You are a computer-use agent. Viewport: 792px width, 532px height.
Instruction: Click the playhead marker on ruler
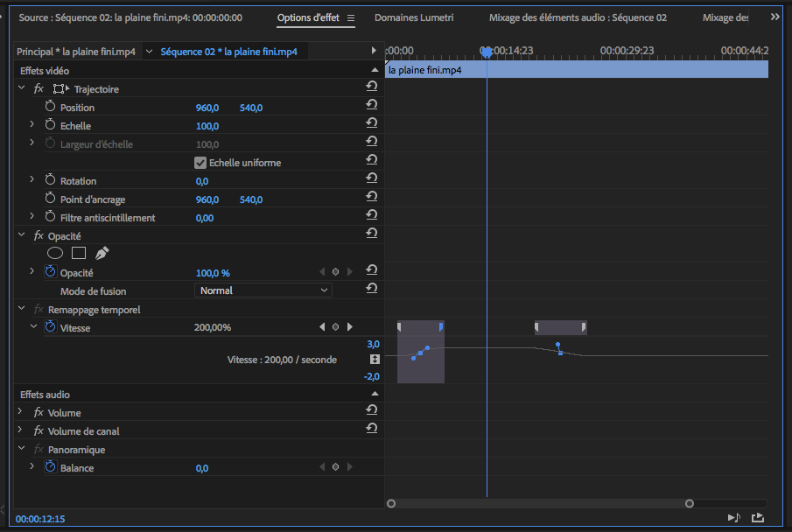point(487,52)
